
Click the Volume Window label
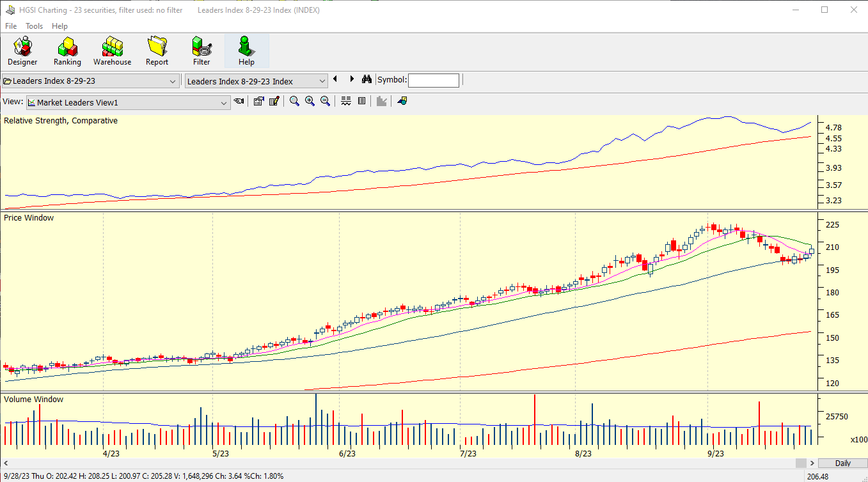click(33, 400)
